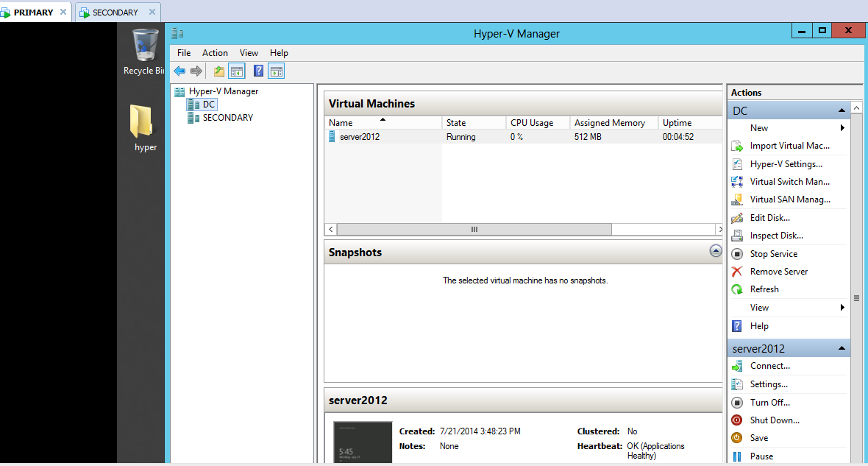Toggle the Show/Hide Action Pane icon
This screenshot has height=466, width=868.
pyautogui.click(x=277, y=71)
